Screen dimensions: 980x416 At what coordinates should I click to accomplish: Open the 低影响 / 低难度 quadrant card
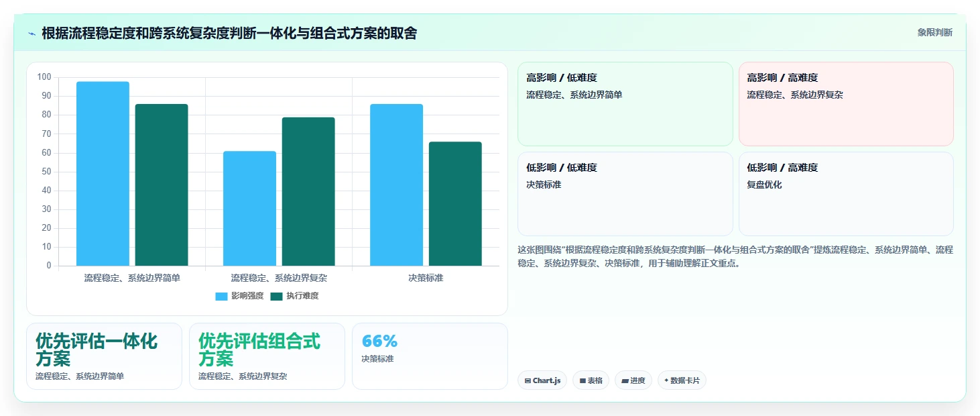click(625, 194)
